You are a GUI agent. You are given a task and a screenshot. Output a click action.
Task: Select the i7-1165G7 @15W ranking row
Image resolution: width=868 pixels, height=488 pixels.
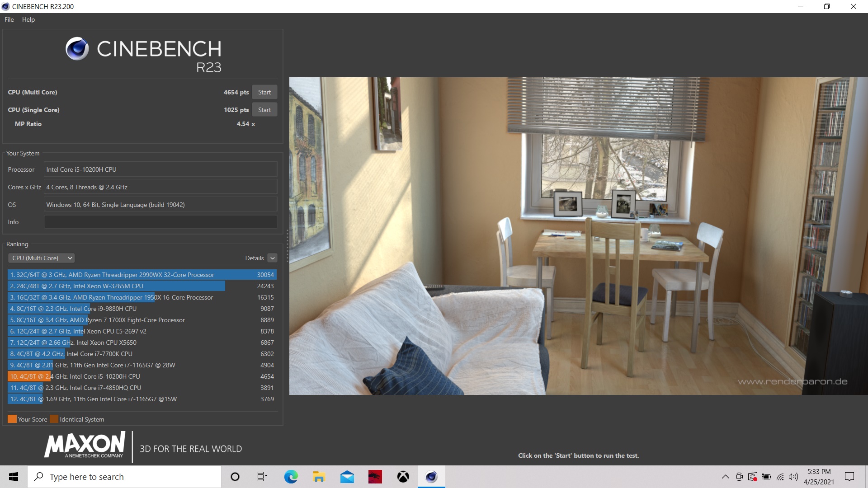[142, 399]
